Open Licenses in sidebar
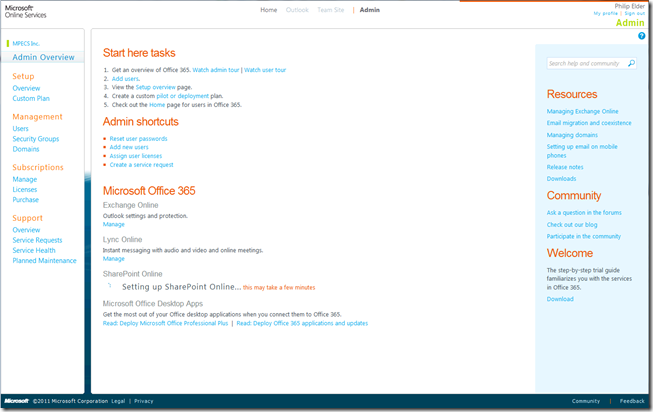This screenshot has width=653, height=412. coord(25,190)
